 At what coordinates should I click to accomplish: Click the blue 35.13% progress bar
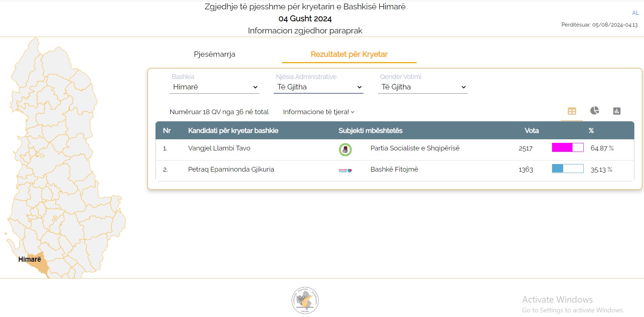pyautogui.click(x=567, y=169)
